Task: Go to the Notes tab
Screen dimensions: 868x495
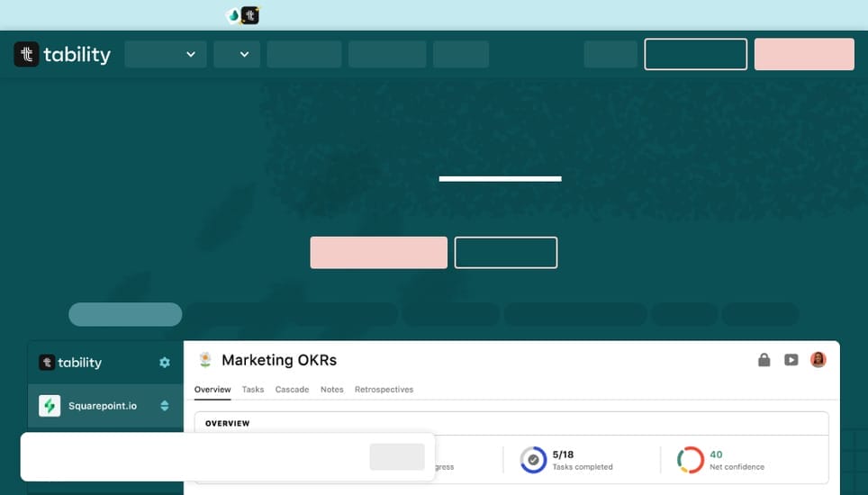Action: (x=332, y=390)
